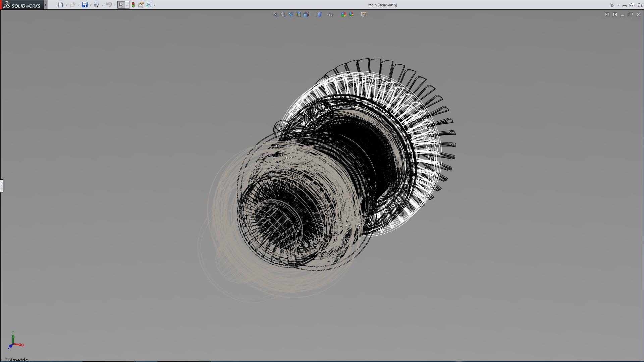Click the Edit Appearance color ball
Image resolution: width=644 pixels, height=362 pixels.
pyautogui.click(x=343, y=14)
